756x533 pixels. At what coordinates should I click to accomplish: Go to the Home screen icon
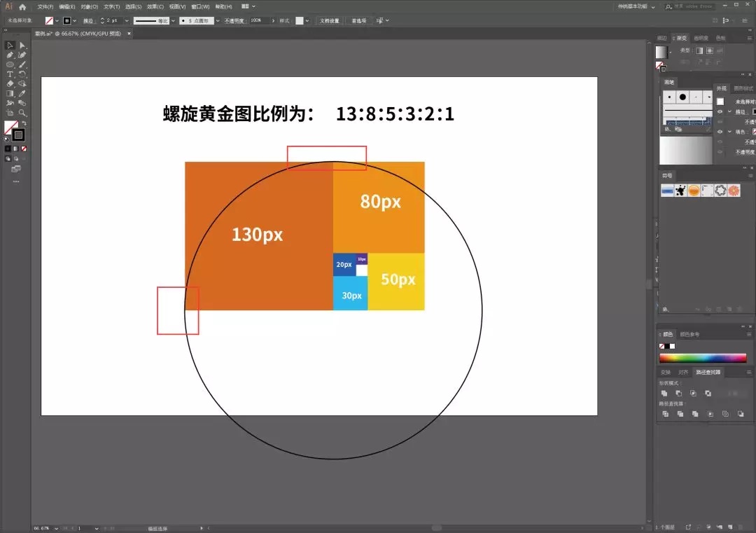(x=22, y=7)
